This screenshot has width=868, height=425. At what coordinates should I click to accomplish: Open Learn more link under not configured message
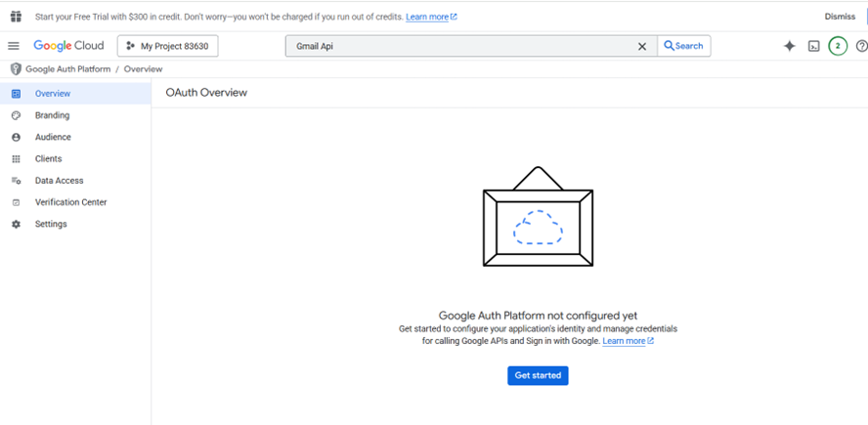tap(628, 341)
